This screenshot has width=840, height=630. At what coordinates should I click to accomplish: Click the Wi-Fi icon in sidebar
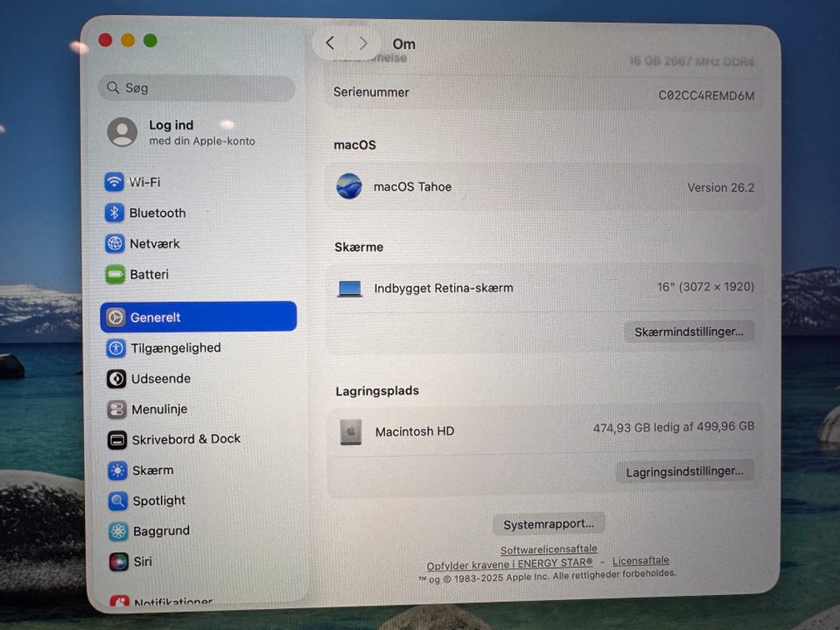tap(114, 182)
